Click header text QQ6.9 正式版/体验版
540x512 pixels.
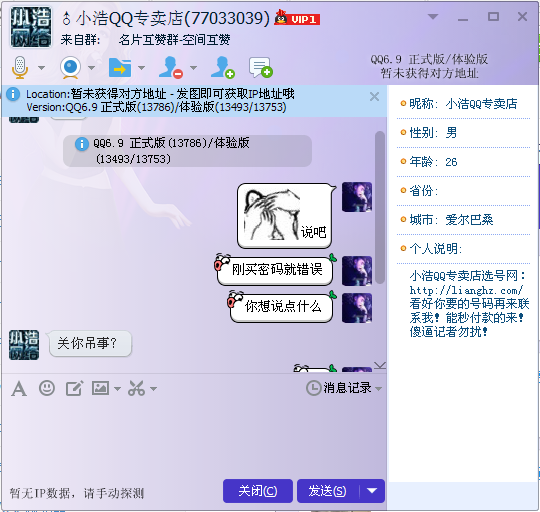pos(429,59)
